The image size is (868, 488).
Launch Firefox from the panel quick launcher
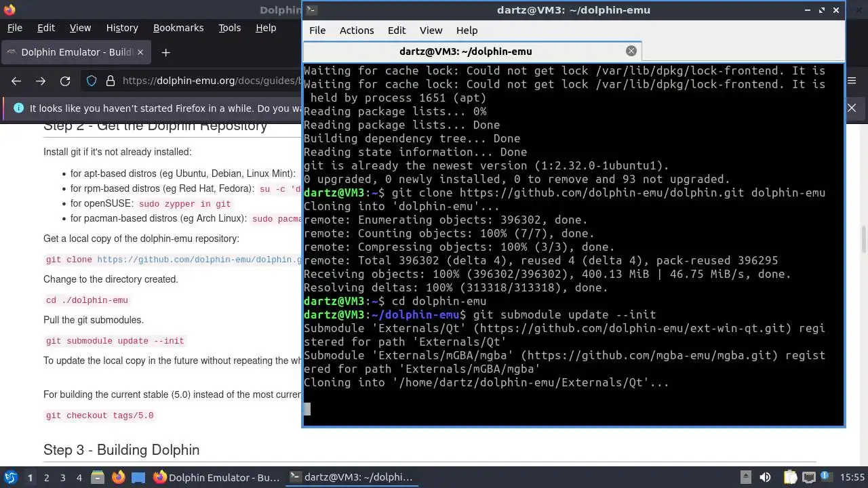click(x=119, y=477)
